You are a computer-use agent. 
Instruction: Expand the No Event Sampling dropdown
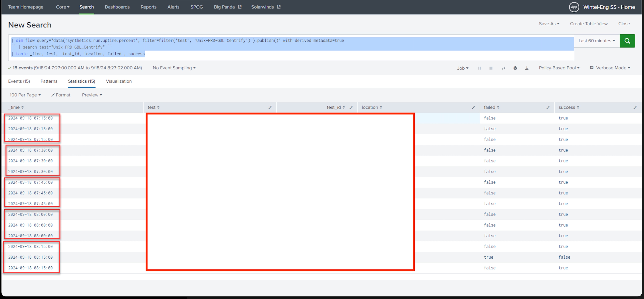pos(174,68)
